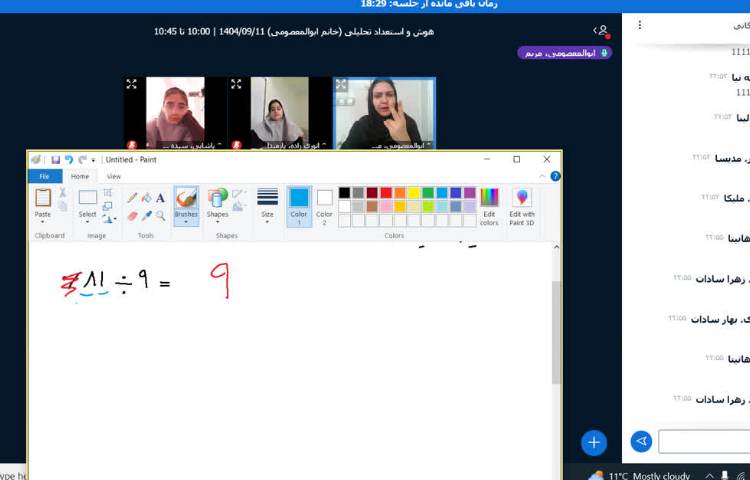Select the Color picker eyedropper tool
This screenshot has height=480, width=750.
pyautogui.click(x=146, y=216)
